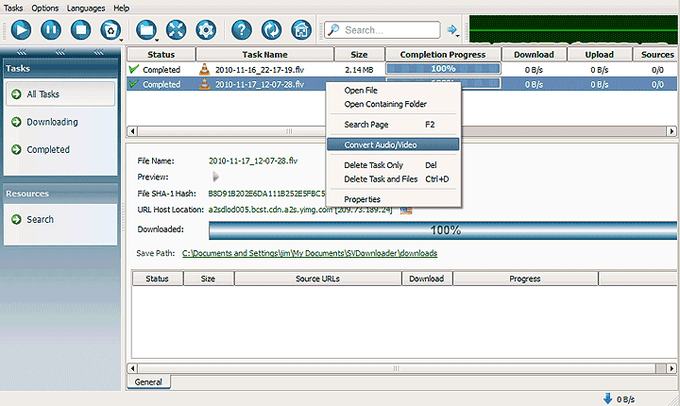Sort by the Upload column header
The width and height of the screenshot is (680, 406).
coord(599,55)
